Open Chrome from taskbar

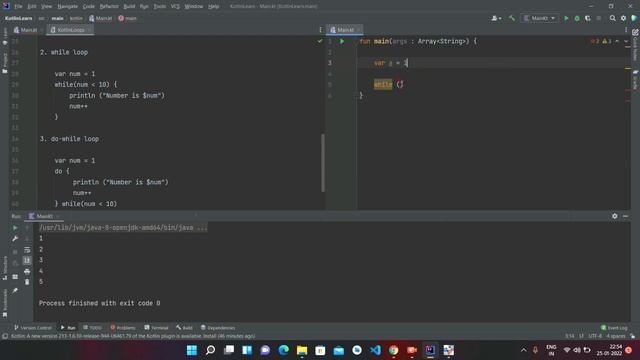393,350
